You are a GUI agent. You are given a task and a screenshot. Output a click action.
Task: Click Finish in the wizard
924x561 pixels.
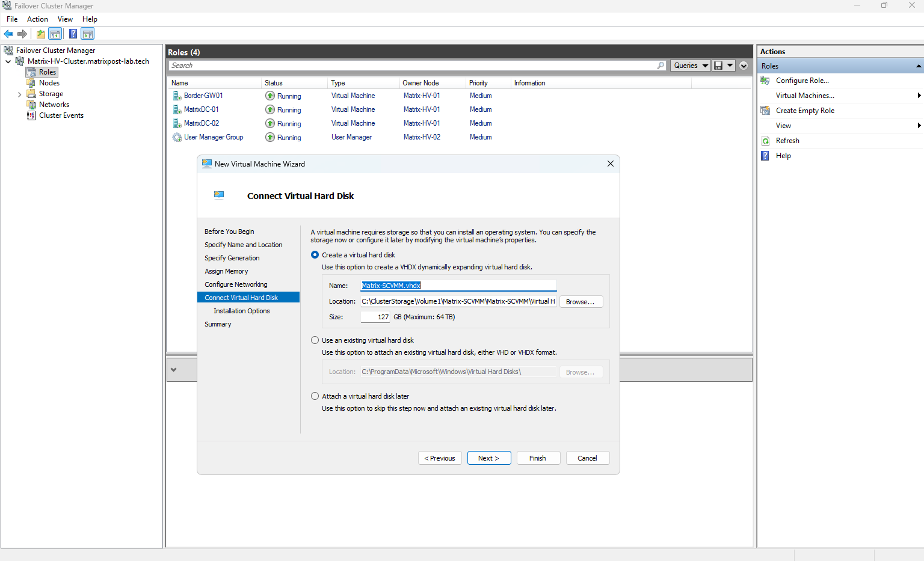click(538, 458)
